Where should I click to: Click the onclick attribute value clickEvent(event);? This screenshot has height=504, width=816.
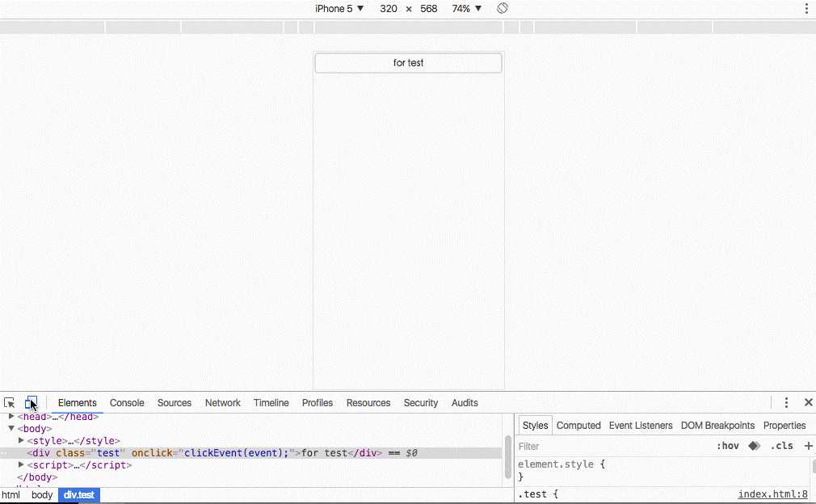click(x=236, y=453)
